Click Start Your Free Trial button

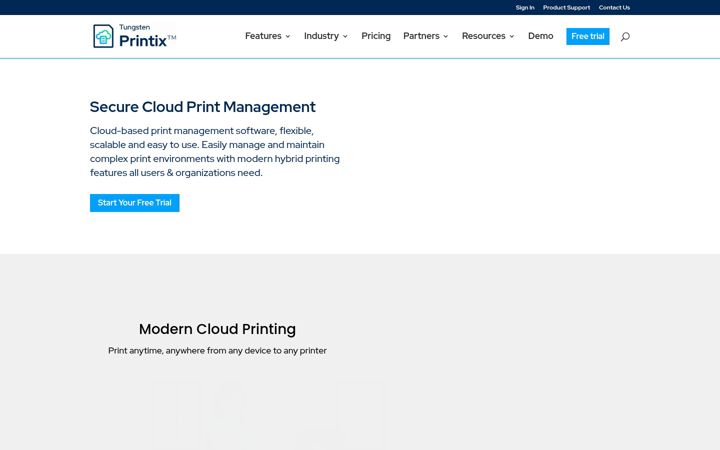[x=135, y=203]
